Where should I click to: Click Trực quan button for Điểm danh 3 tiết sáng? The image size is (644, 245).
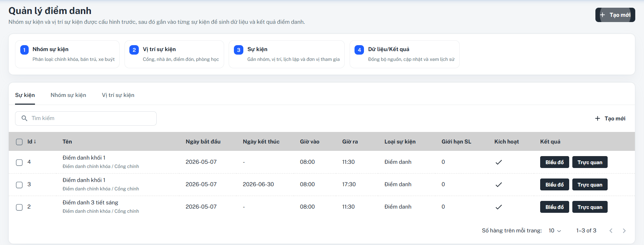(590, 207)
